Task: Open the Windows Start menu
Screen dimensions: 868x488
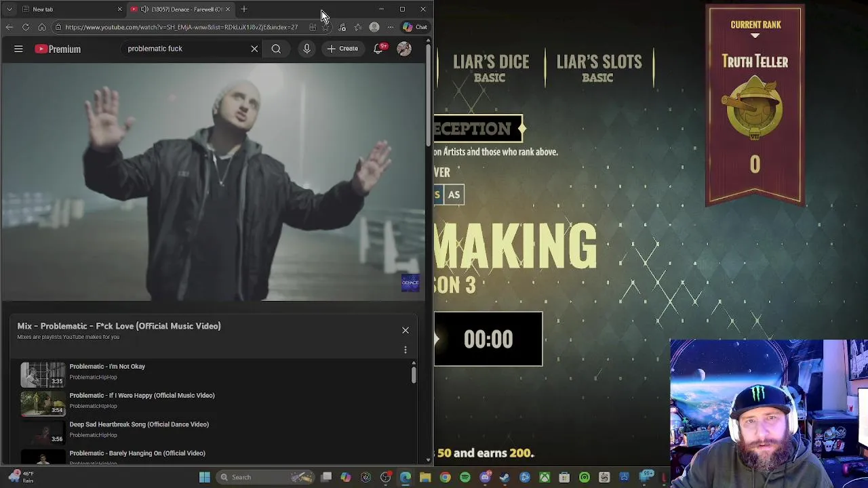Action: click(x=204, y=477)
